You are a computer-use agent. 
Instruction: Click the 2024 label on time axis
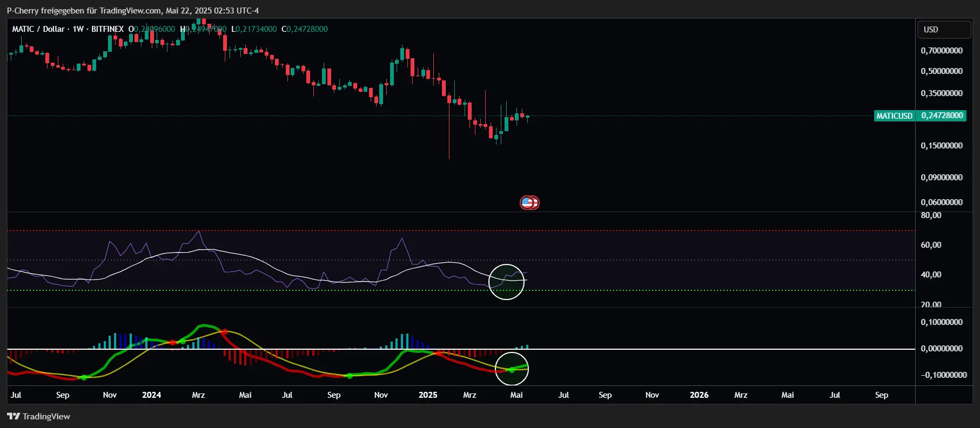(151, 395)
